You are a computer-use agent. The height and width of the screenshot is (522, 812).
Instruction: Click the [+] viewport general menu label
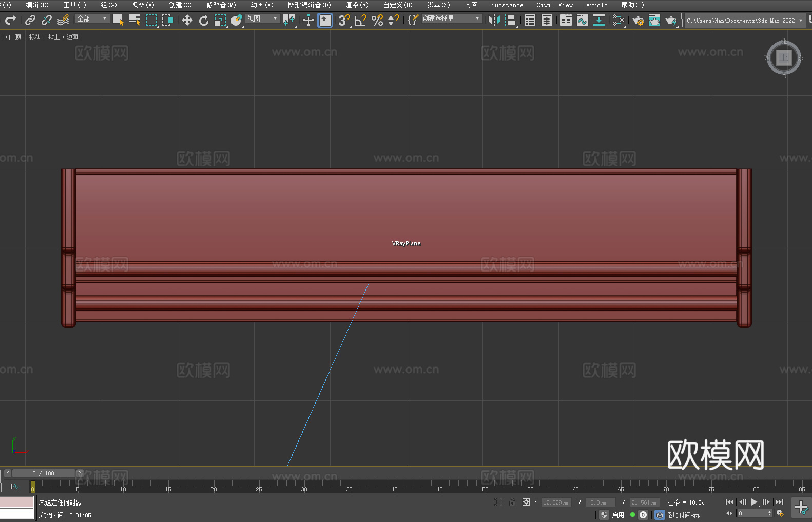pyautogui.click(x=6, y=37)
